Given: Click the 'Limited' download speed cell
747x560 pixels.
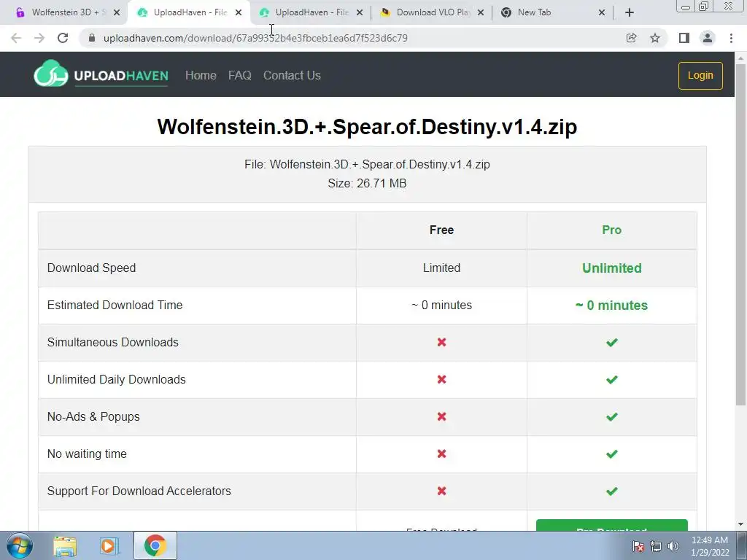Looking at the screenshot, I should coord(441,268).
